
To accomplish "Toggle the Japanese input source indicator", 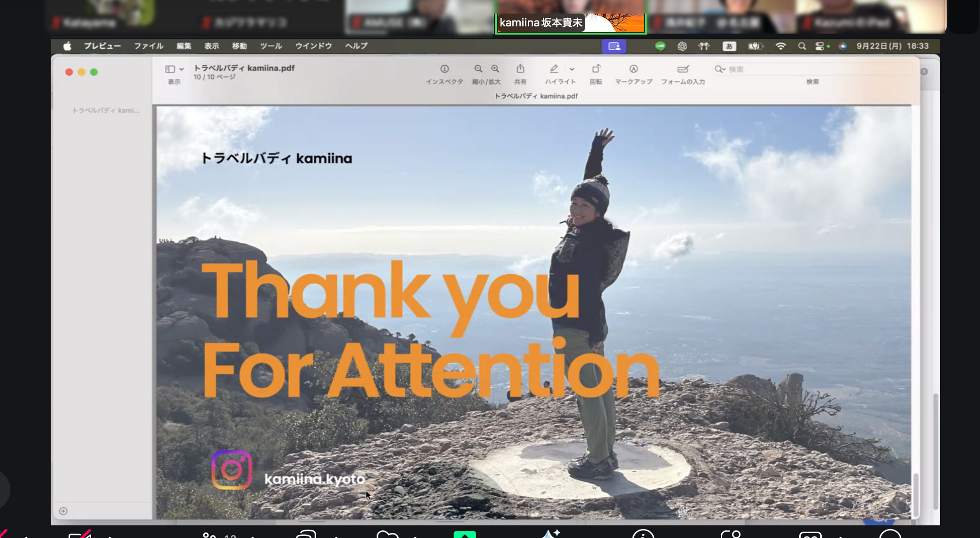I will pos(729,46).
